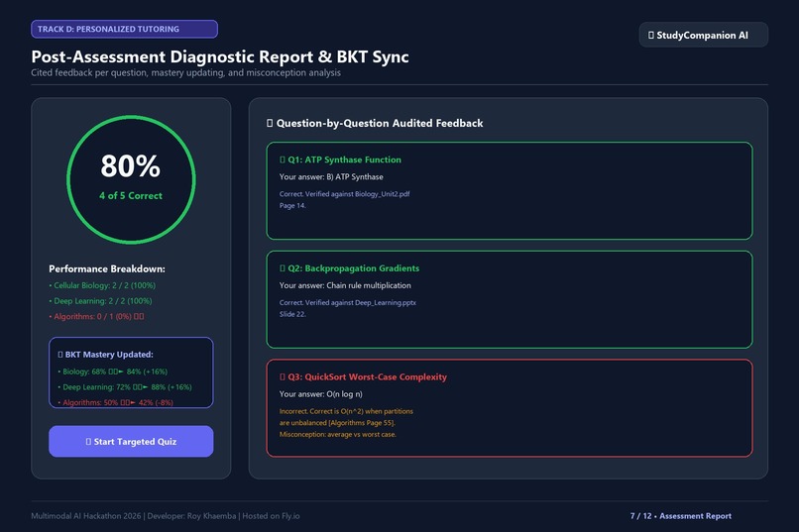Click the arrow icon in Algorithms: 50% to 42% row
The width and height of the screenshot is (799, 532).
click(x=128, y=402)
